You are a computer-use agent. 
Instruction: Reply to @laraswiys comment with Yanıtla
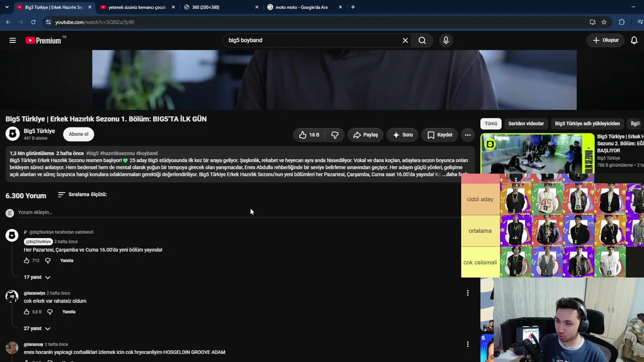[69, 312]
